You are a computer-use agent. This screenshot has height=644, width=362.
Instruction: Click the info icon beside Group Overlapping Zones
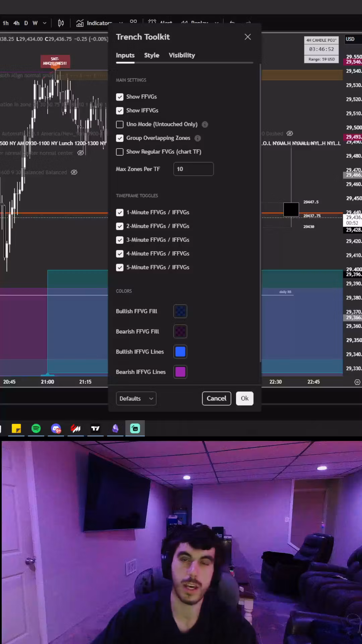(198, 138)
